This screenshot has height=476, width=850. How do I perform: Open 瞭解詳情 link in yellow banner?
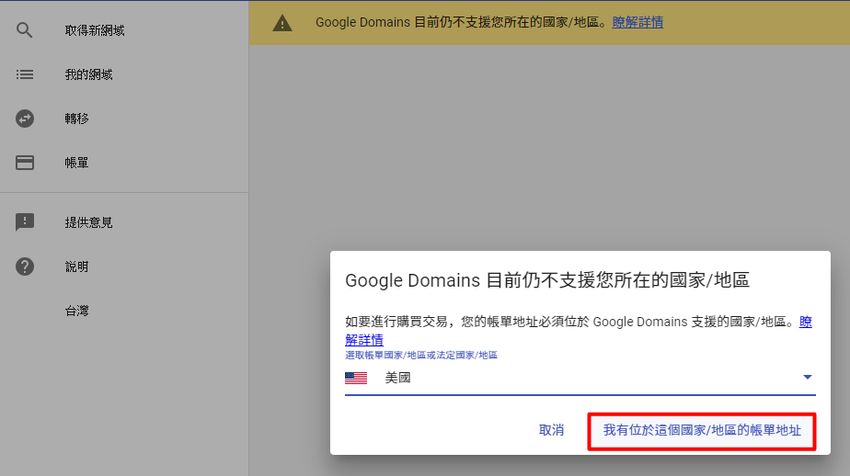tap(638, 22)
